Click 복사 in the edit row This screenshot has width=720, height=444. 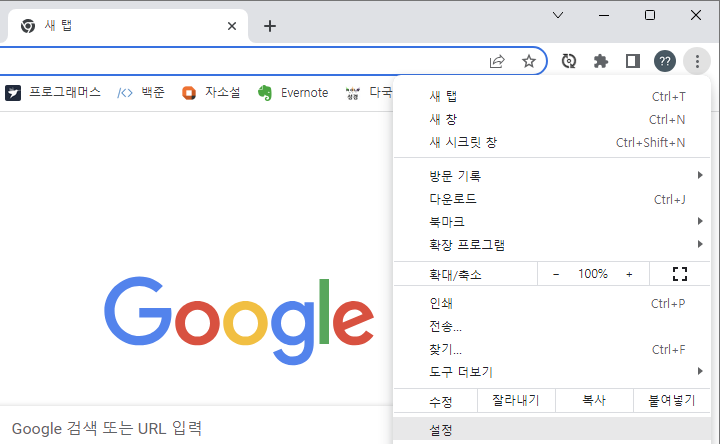[x=594, y=400]
